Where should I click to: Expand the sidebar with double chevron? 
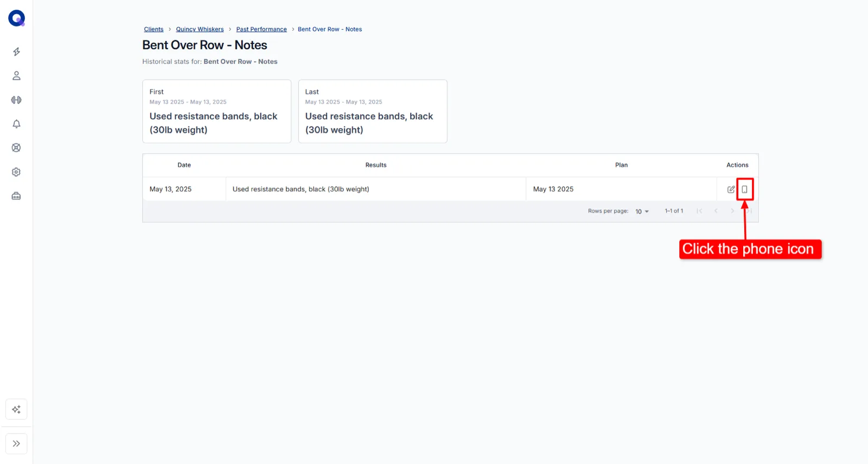[16, 443]
